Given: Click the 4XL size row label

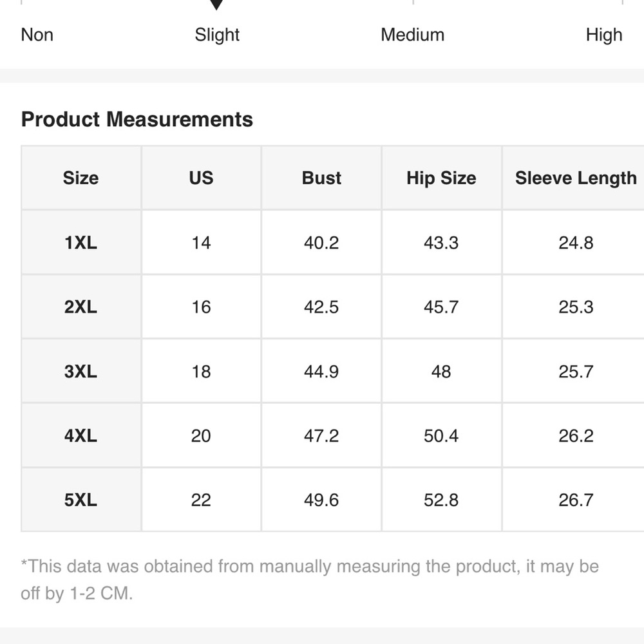Looking at the screenshot, I should click(81, 436).
